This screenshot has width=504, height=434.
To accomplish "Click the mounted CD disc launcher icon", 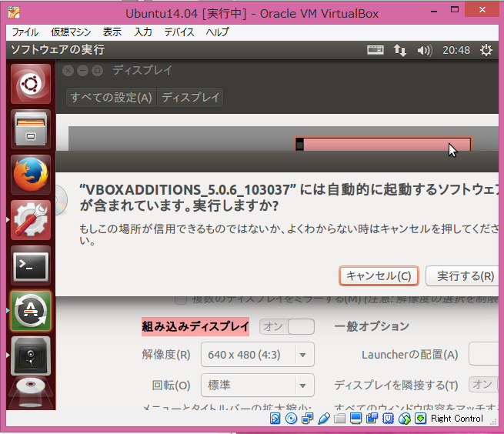I will 31,393.
